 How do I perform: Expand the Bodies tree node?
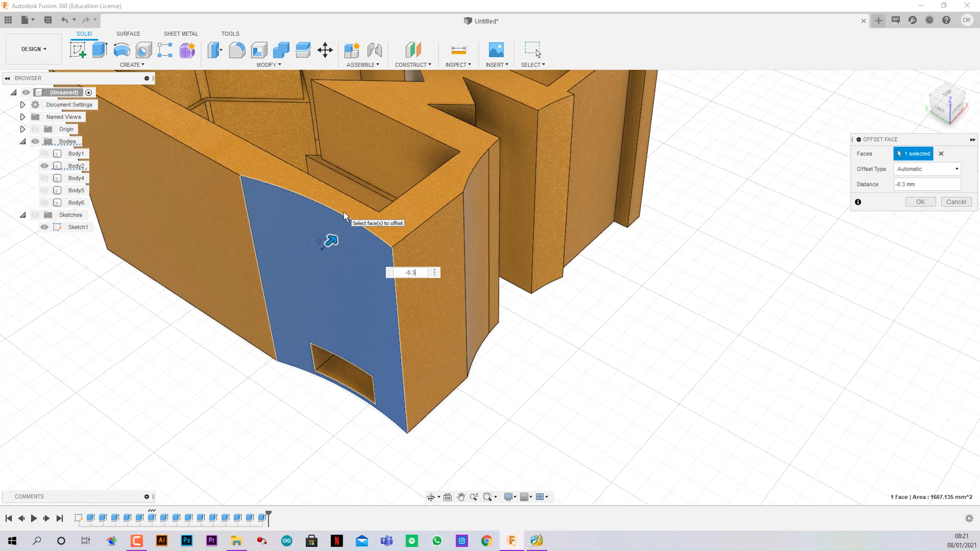point(22,141)
